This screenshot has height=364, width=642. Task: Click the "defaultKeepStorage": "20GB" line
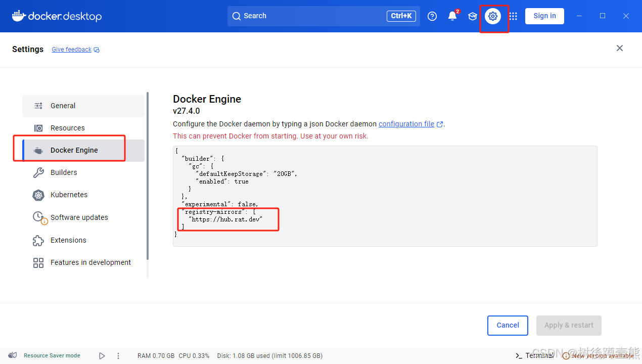(x=247, y=173)
